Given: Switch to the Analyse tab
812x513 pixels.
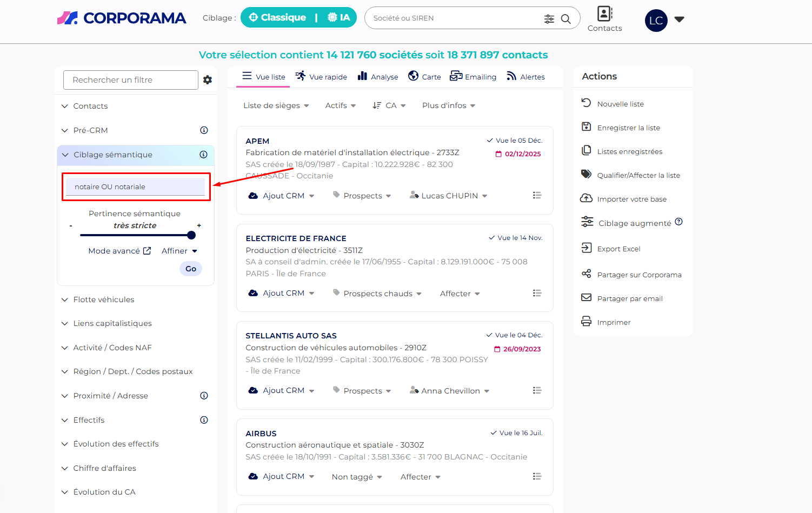Looking at the screenshot, I should [378, 77].
